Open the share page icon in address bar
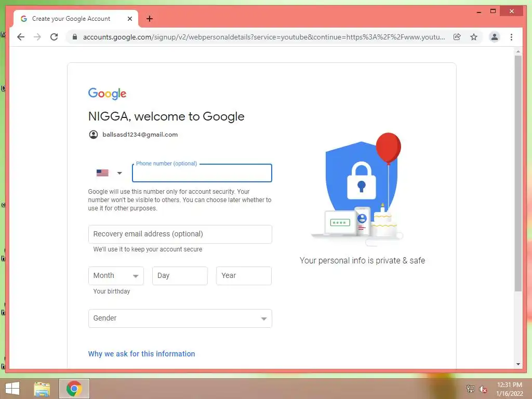 pos(457,37)
